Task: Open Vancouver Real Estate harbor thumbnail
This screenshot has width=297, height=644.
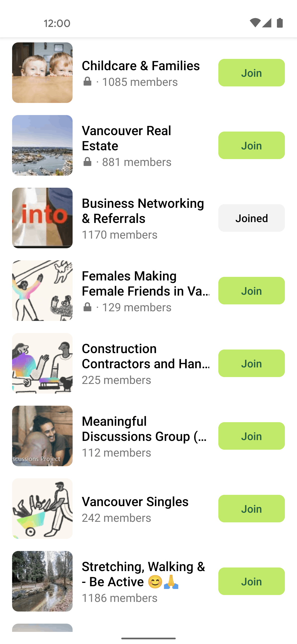Action: click(x=42, y=145)
